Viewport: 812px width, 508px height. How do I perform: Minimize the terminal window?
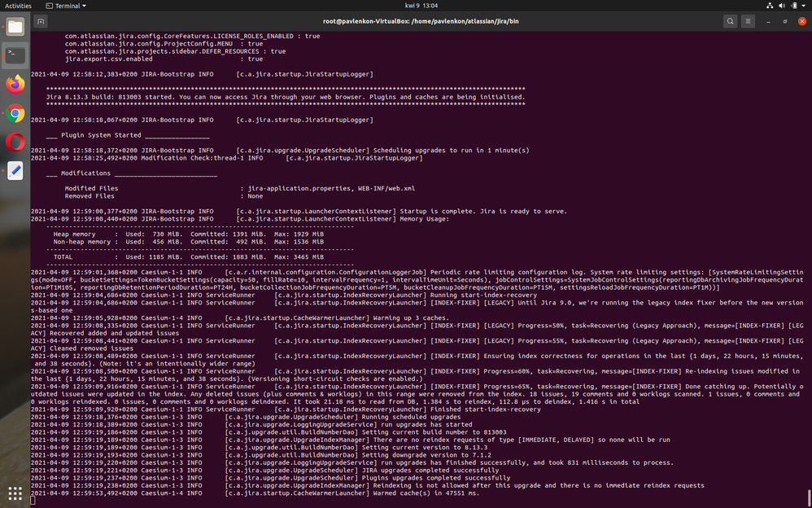coord(768,21)
